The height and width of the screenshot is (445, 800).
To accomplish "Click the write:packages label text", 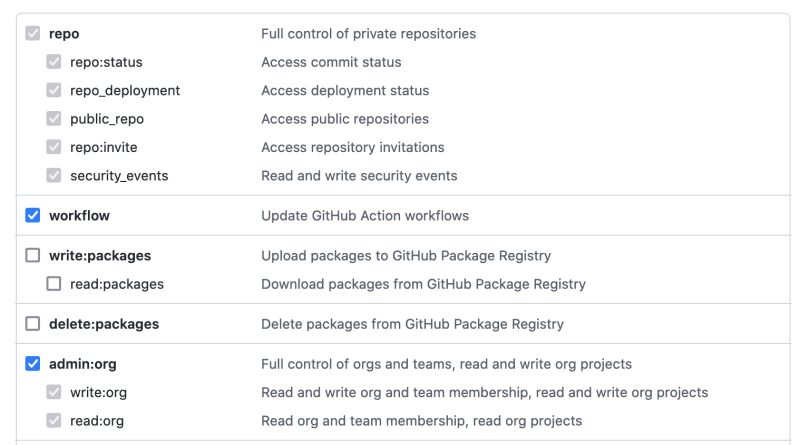I will 100,255.
